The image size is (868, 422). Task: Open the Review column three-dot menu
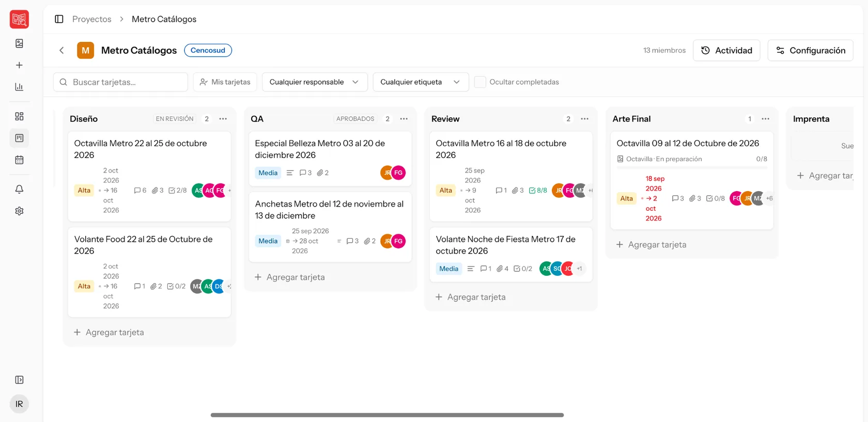tap(585, 119)
